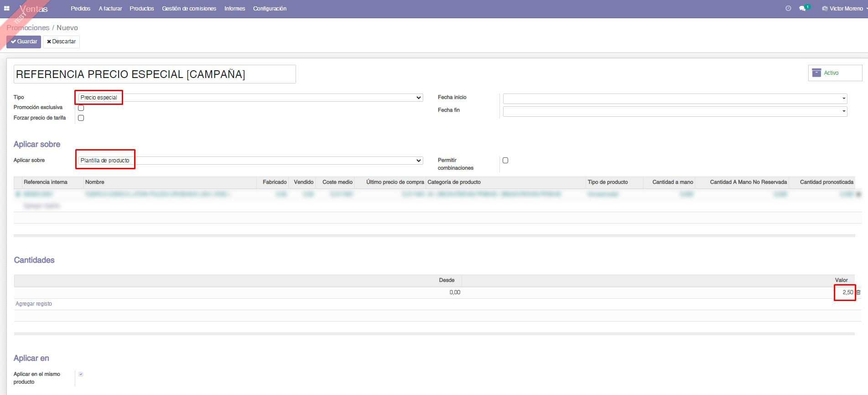Click the user avatar next to Victor Moreno
Viewport: 868px width, 395px height.
(825, 9)
